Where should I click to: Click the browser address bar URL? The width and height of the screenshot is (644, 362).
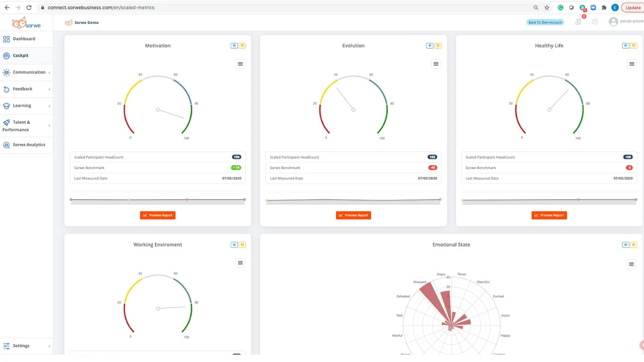(101, 8)
